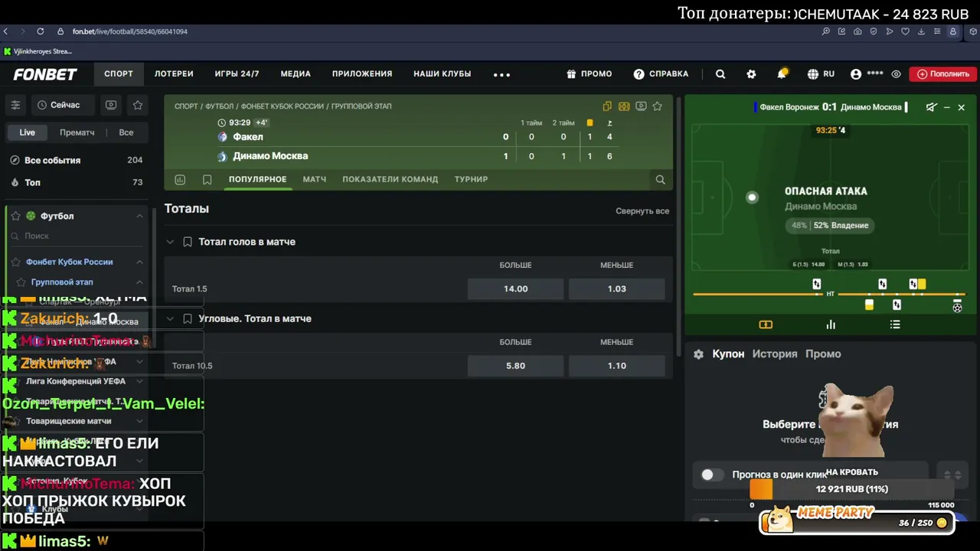Open the sidebar filter settings icon
The image size is (980, 551).
15,105
